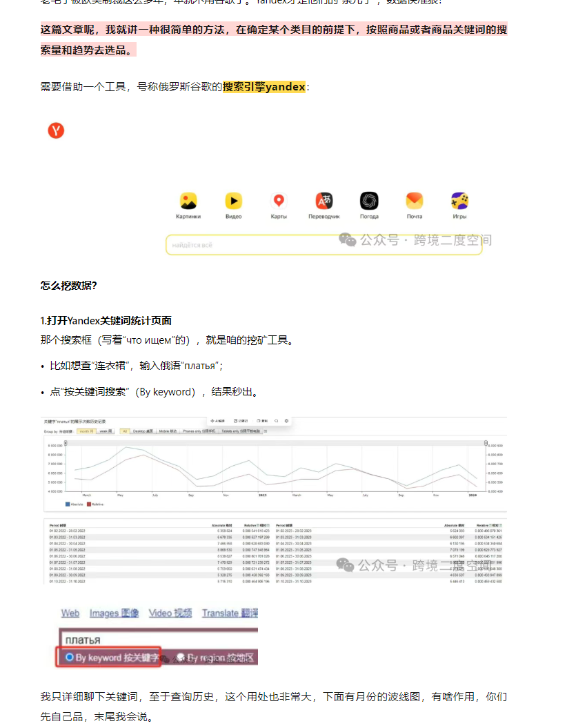Click the Web link
Viewport: 587px width, 728px height.
click(70, 613)
